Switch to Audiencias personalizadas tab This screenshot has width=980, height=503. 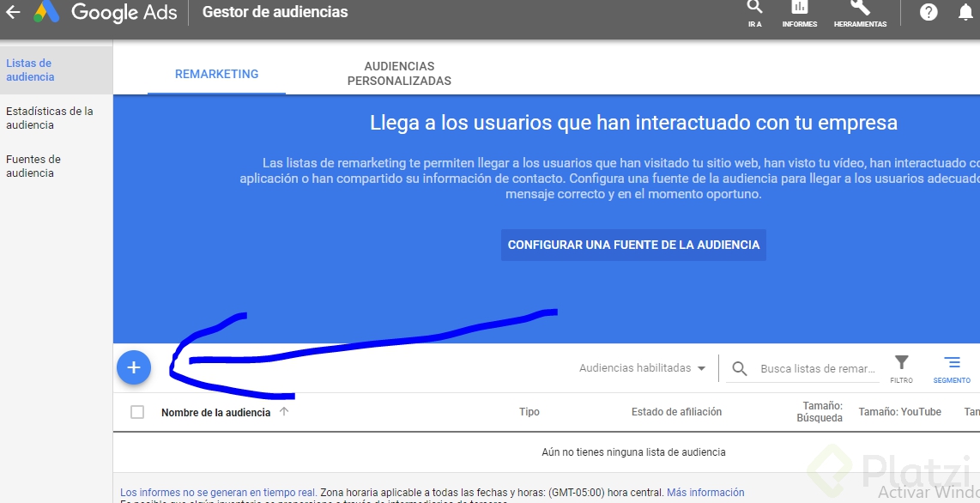click(x=399, y=74)
